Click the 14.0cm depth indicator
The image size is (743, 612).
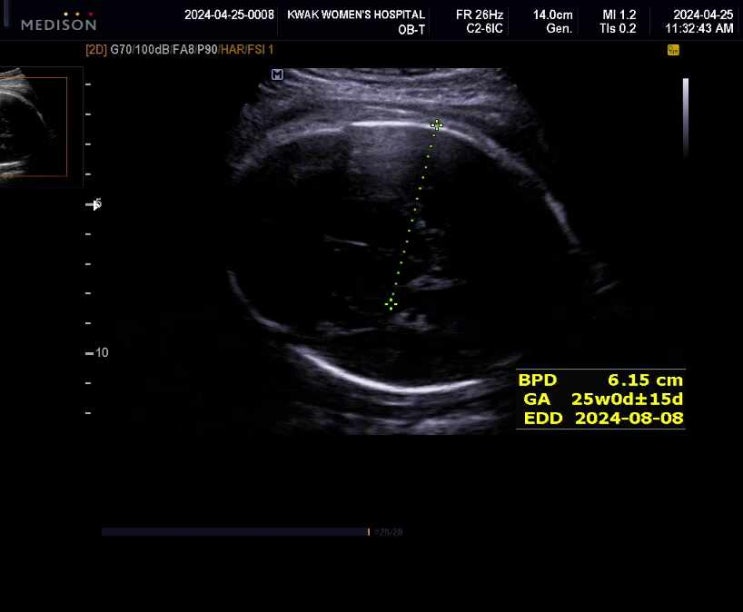coord(552,15)
